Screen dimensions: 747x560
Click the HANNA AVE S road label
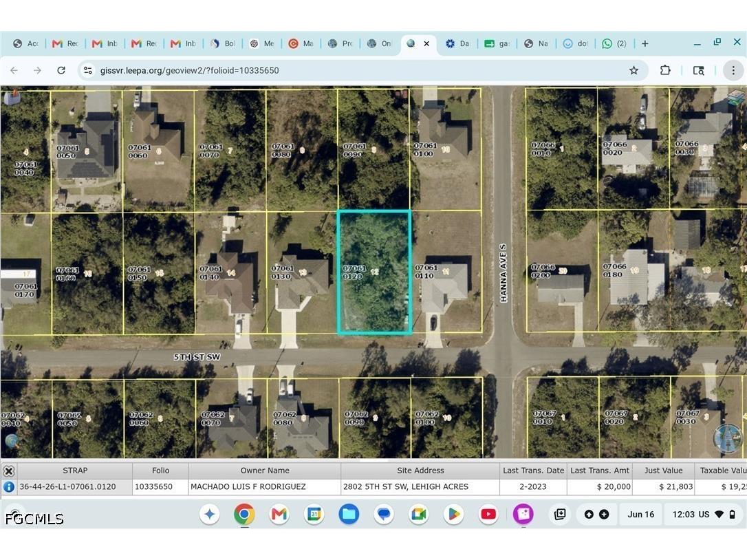503,273
